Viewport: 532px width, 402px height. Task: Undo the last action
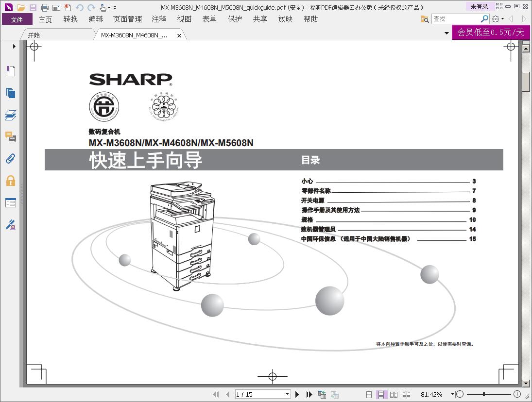(x=80, y=7)
